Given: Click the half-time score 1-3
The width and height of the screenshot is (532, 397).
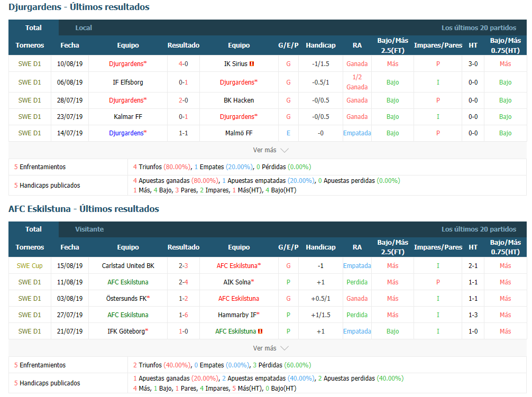Looking at the screenshot, I should coord(473,315).
